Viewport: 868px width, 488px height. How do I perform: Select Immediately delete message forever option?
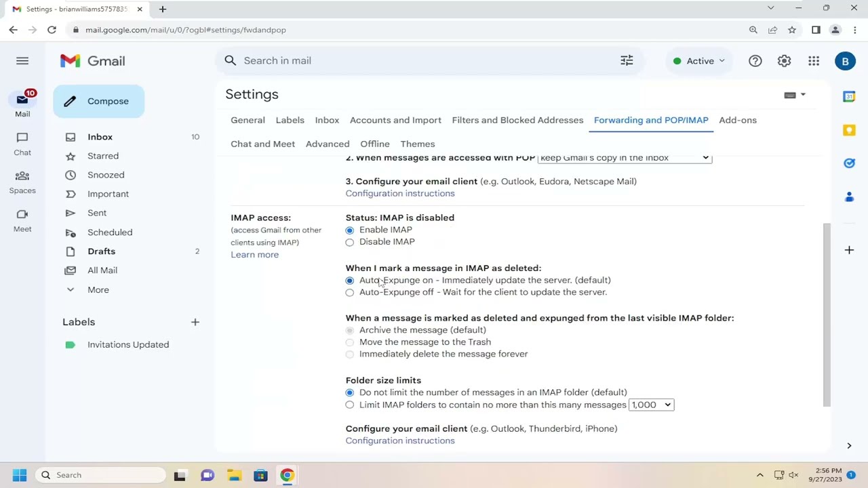tap(350, 354)
